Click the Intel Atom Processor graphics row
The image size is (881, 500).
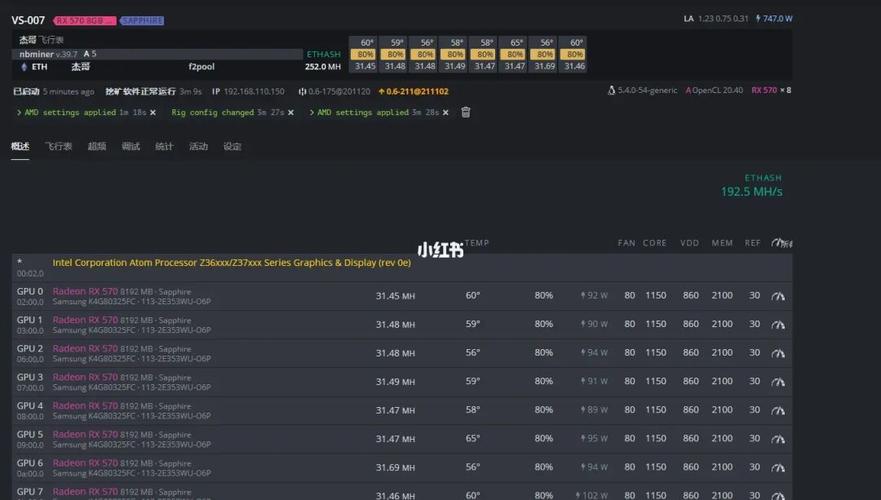click(x=231, y=263)
